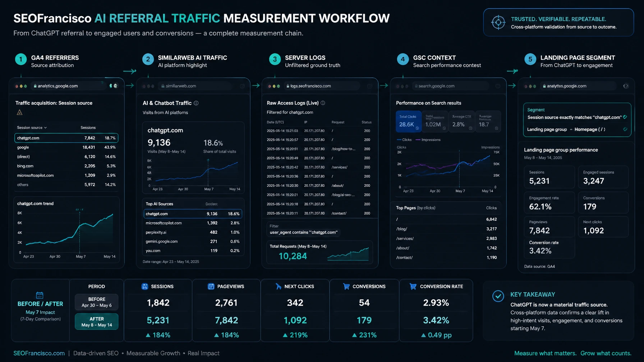Click the Key Takeaway checkmark circle icon

[x=498, y=296]
